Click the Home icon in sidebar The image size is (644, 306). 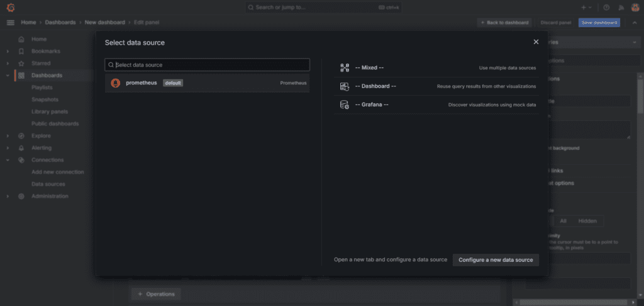point(21,39)
